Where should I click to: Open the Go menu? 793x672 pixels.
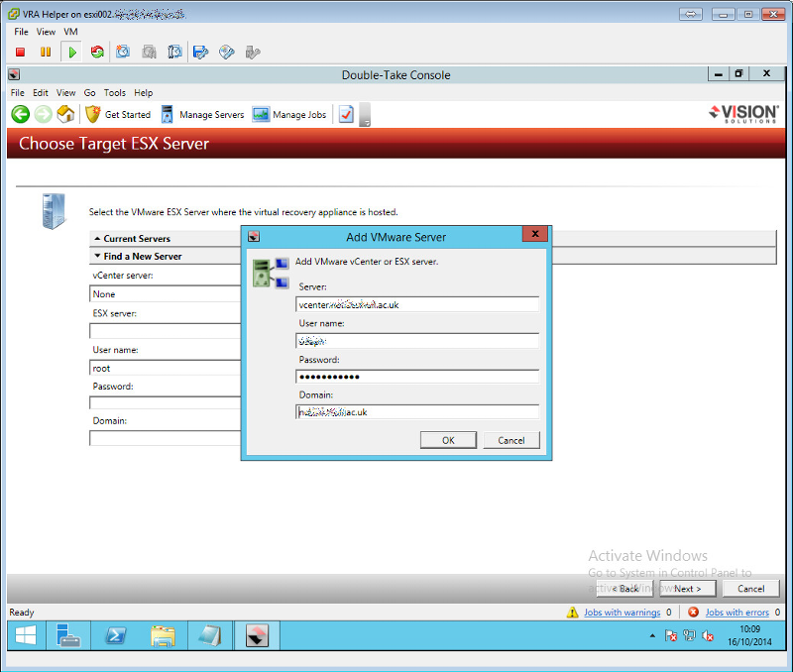(89, 92)
